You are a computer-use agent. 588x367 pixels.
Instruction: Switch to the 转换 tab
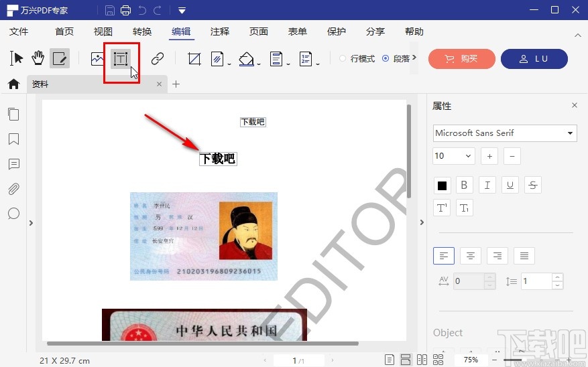[x=141, y=31]
